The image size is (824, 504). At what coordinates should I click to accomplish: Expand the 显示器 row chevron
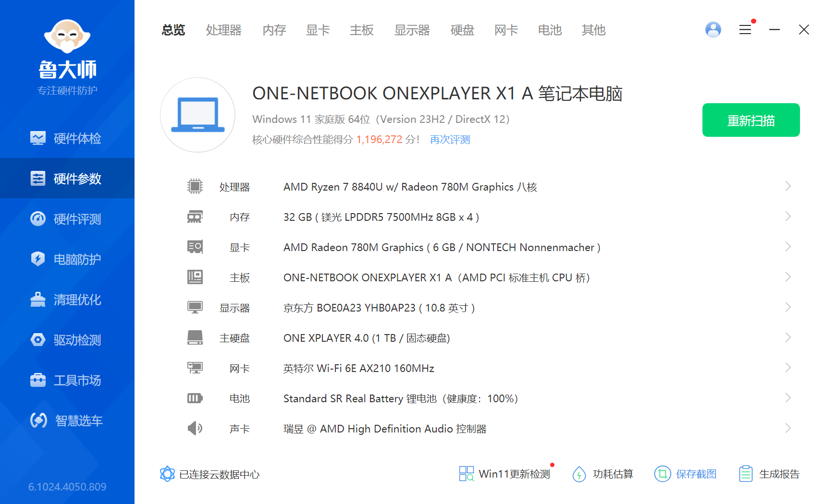tap(788, 307)
